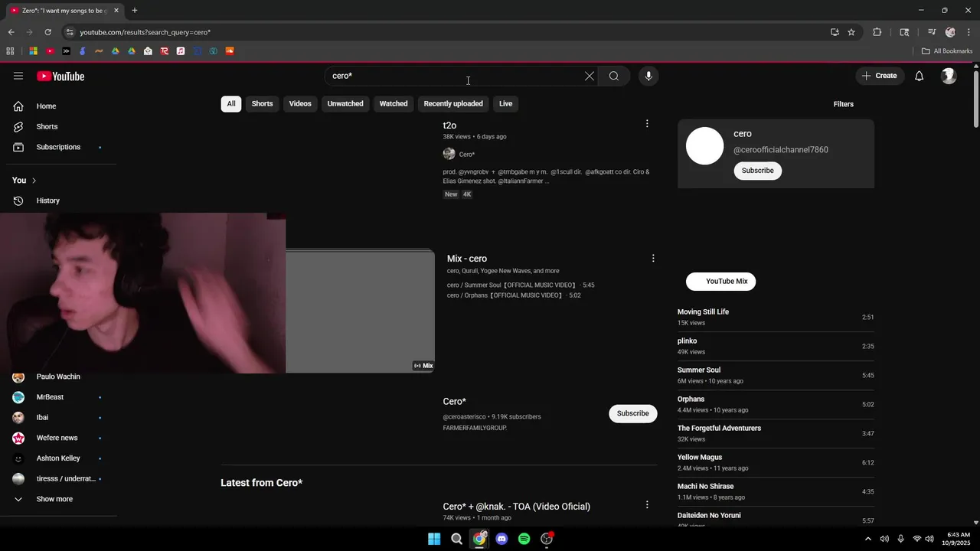The height and width of the screenshot is (551, 980).
Task: Reload the page in Chrome
Action: pyautogui.click(x=47, y=32)
